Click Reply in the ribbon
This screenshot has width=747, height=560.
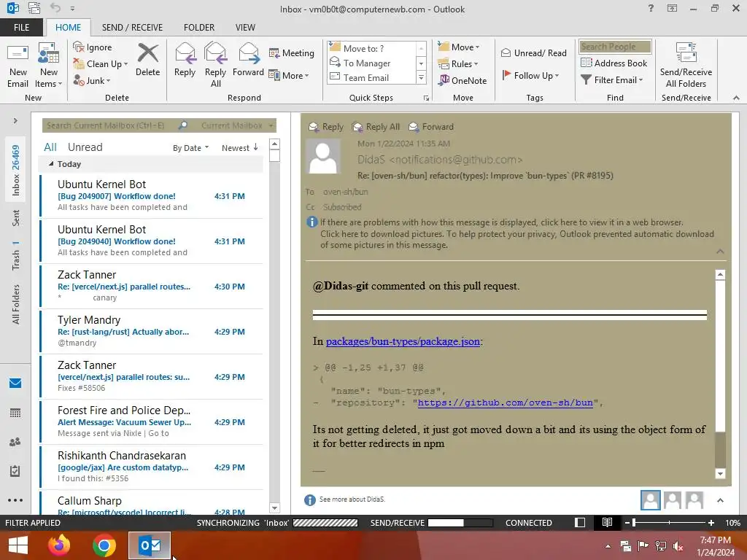[x=185, y=60]
